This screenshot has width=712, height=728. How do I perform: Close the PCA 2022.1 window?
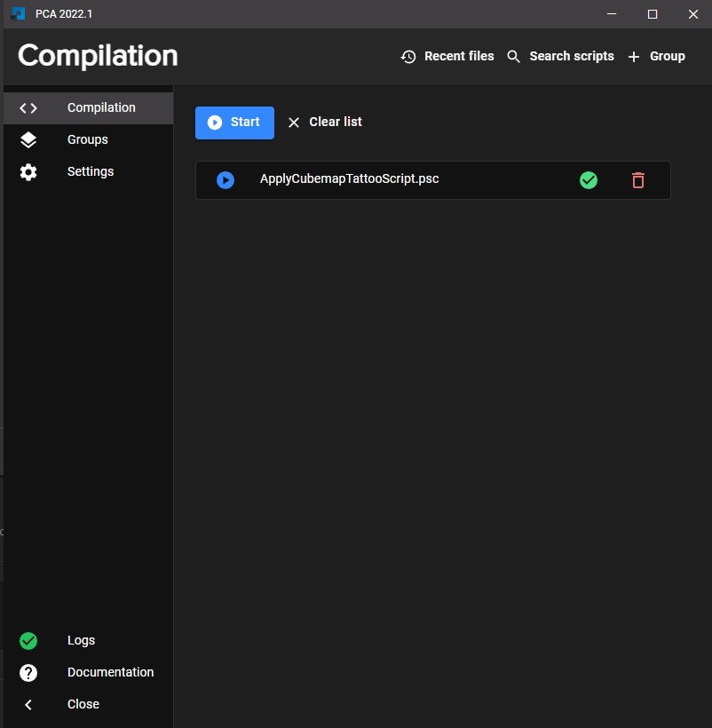[x=693, y=14]
